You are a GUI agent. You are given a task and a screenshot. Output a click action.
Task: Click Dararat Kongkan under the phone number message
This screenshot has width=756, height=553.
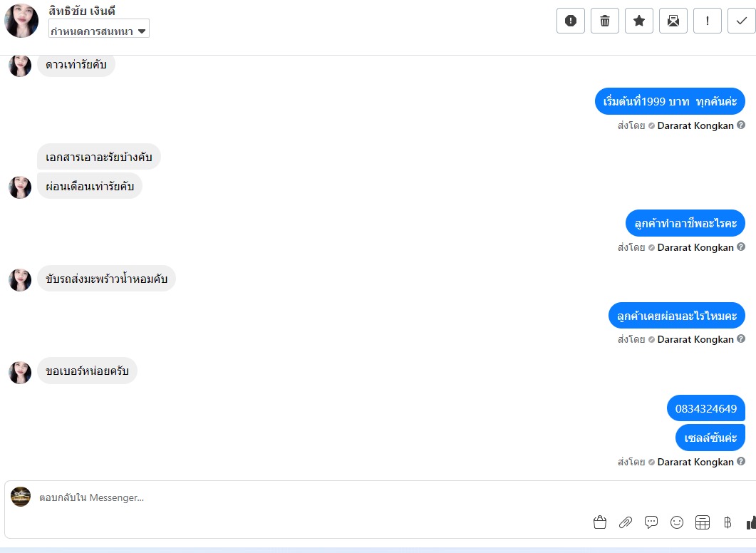pyautogui.click(x=695, y=462)
